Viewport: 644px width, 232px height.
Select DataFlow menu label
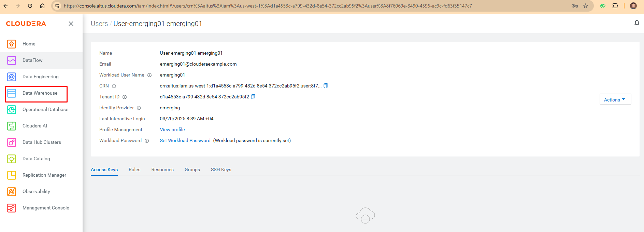pyautogui.click(x=32, y=60)
